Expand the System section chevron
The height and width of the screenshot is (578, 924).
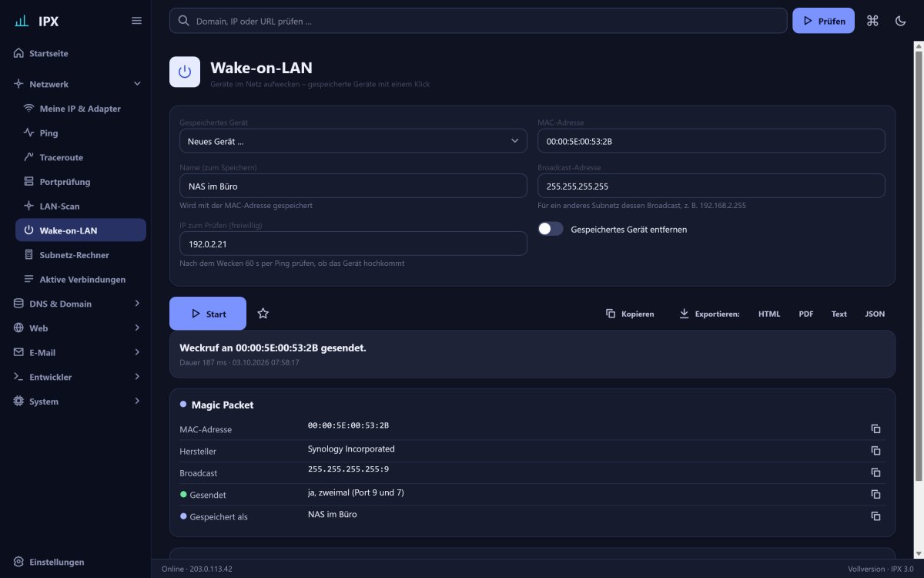point(137,402)
